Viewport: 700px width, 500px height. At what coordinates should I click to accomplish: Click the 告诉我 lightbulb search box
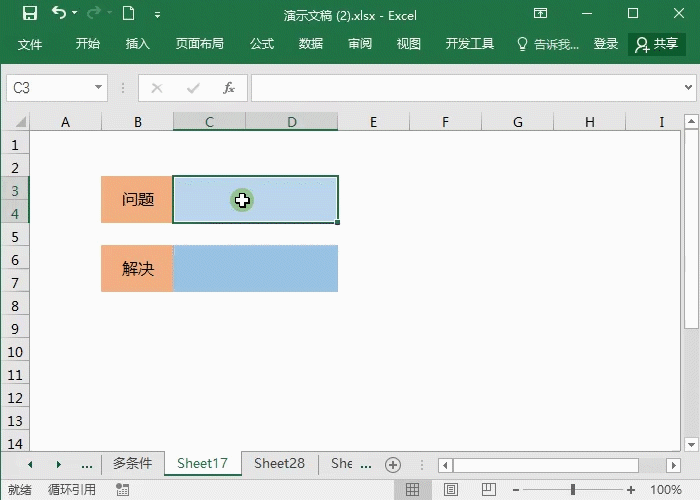[548, 44]
